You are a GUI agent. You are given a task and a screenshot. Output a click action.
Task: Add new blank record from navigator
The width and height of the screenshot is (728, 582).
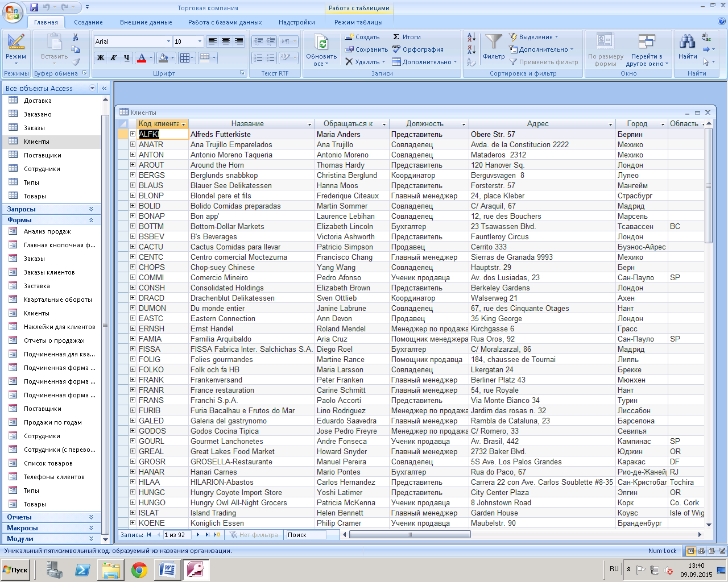217,535
